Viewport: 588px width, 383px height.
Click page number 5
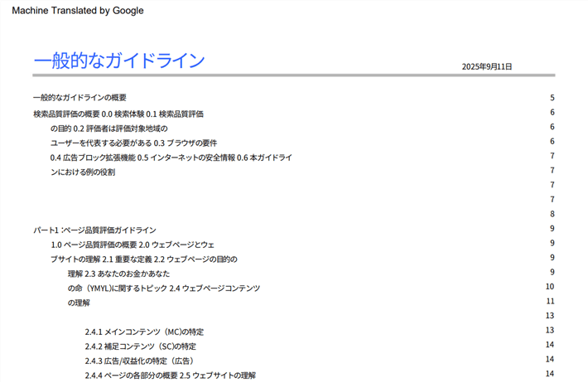pyautogui.click(x=552, y=98)
